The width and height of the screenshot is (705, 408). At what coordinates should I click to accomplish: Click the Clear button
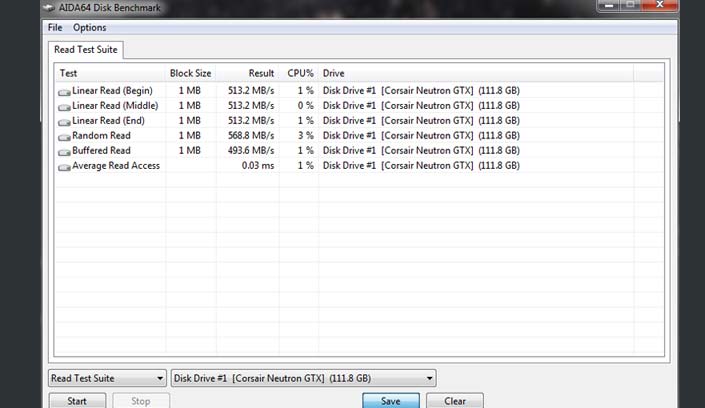(454, 401)
